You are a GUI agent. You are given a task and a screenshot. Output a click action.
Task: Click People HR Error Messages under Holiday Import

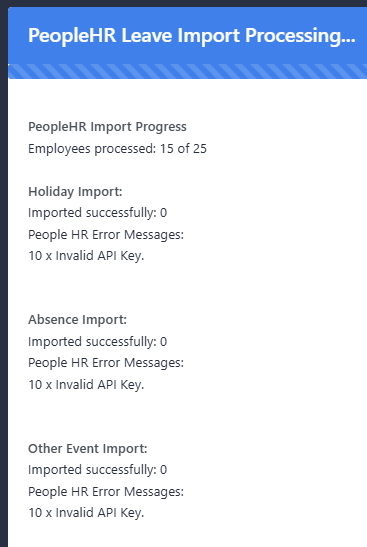click(x=106, y=234)
